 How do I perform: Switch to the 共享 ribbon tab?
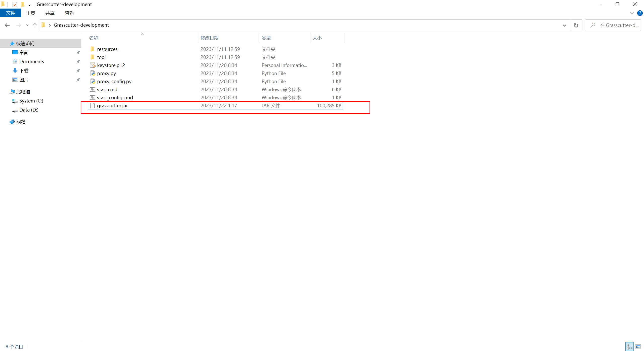pos(50,13)
